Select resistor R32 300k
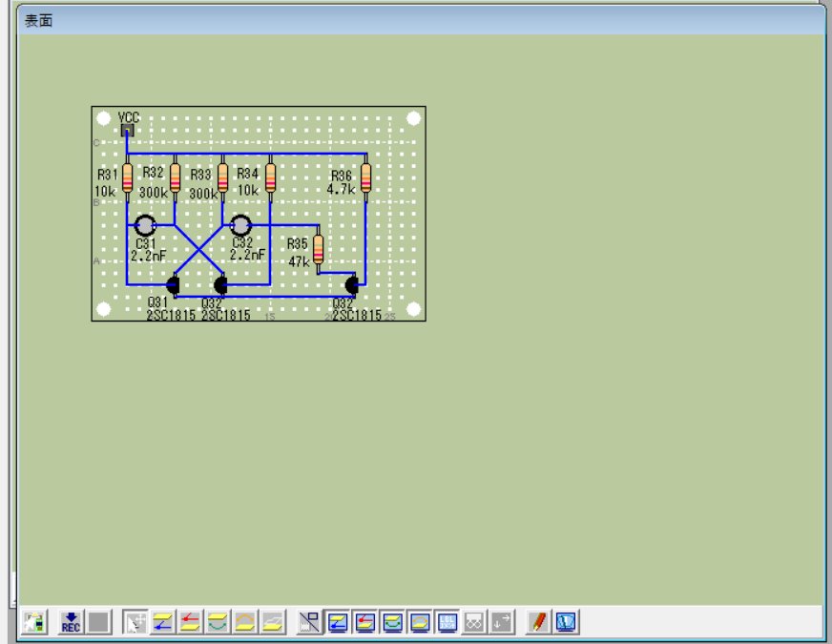 [x=176, y=177]
